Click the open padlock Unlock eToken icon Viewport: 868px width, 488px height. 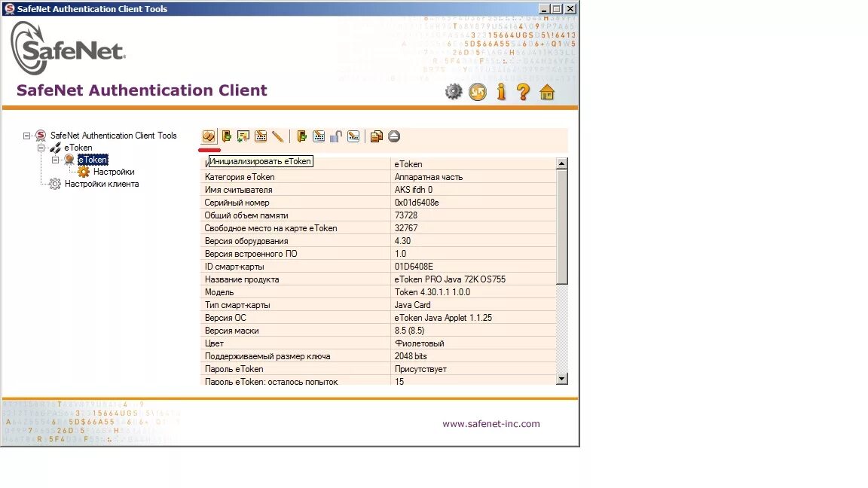(336, 136)
